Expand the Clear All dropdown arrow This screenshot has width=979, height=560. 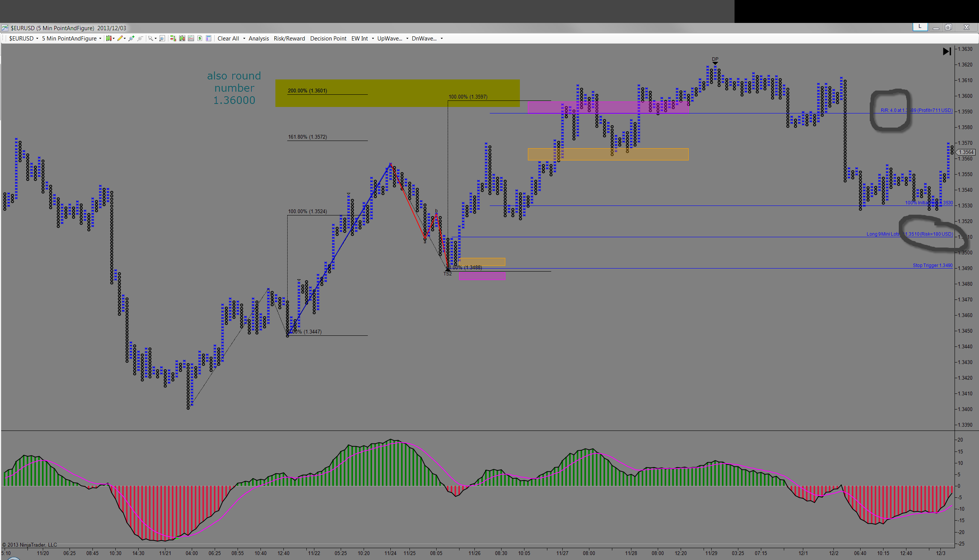[244, 39]
